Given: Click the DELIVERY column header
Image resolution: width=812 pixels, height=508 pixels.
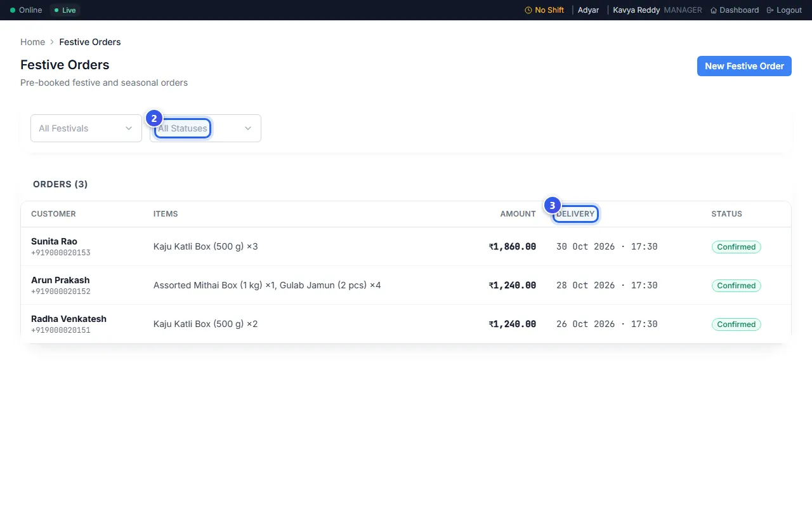Looking at the screenshot, I should click(575, 214).
